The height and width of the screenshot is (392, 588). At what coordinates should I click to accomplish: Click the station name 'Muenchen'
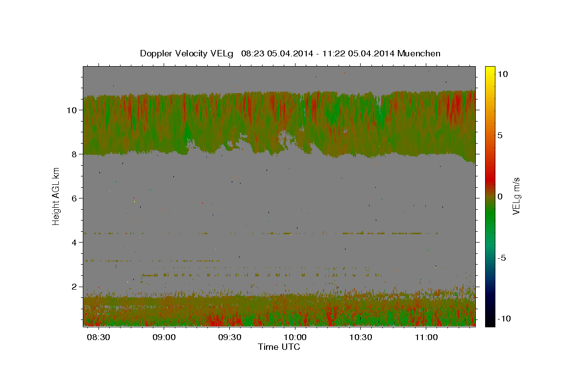[x=419, y=53]
